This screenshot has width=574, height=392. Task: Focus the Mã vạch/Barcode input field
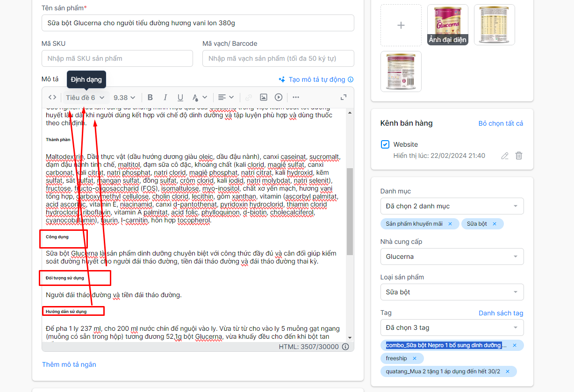(x=278, y=58)
